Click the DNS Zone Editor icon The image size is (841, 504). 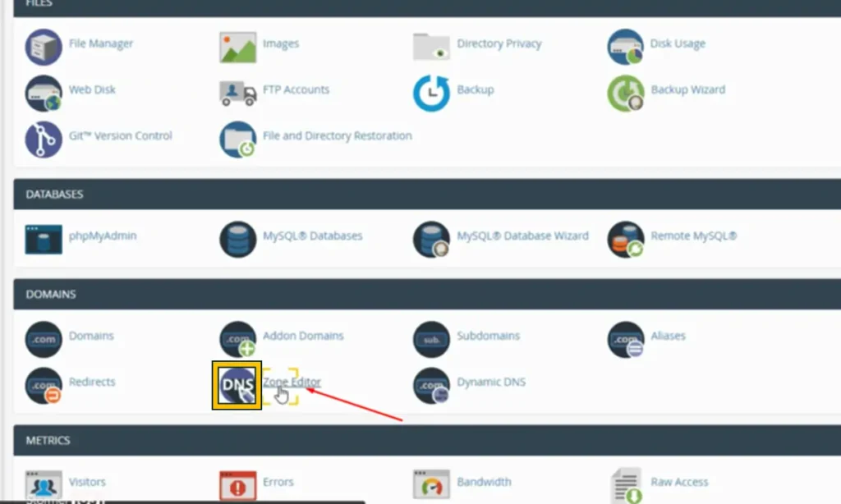pos(237,385)
